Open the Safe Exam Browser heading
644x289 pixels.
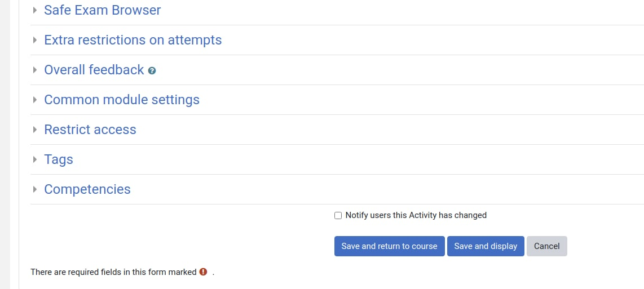[x=102, y=10]
